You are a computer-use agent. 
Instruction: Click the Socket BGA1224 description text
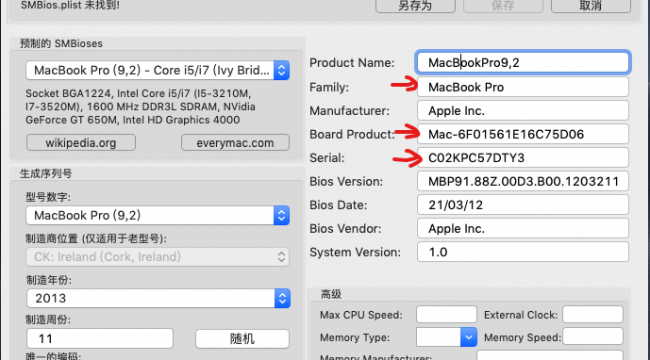[141, 107]
